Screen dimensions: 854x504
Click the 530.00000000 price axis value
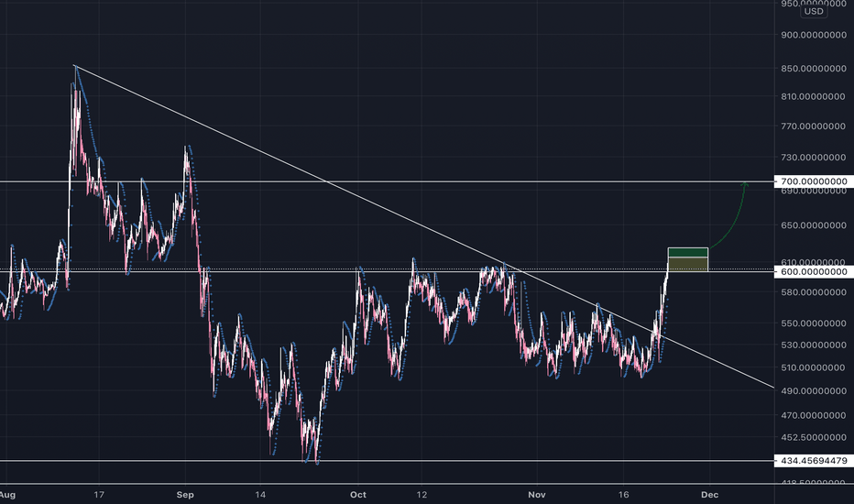813,345
